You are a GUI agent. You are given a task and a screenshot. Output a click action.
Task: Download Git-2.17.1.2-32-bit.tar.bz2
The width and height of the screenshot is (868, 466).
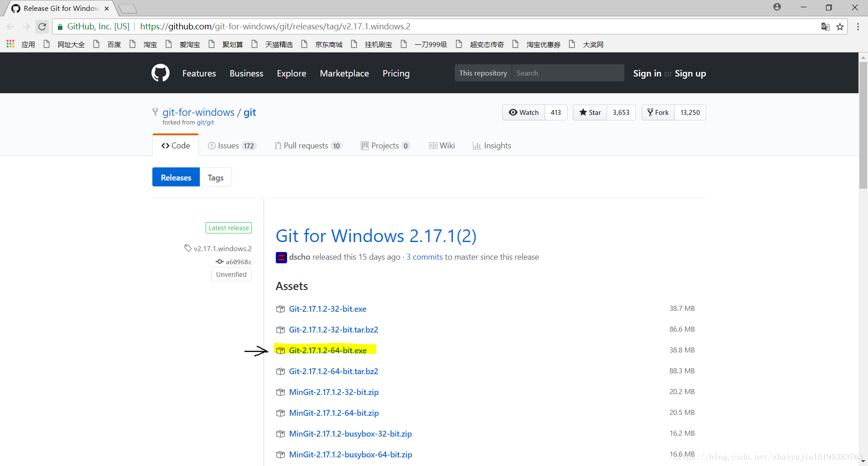334,330
